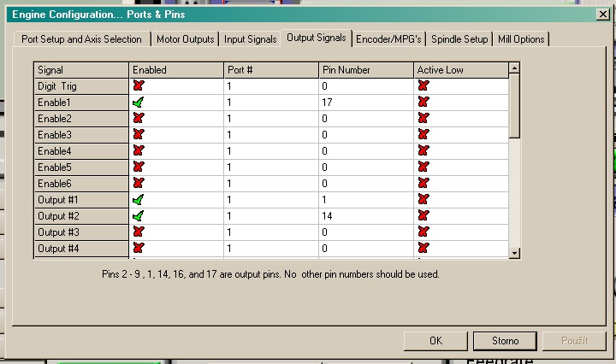Image resolution: width=616 pixels, height=364 pixels.
Task: Toggle Active Low X for Digit Trig
Action: (423, 85)
